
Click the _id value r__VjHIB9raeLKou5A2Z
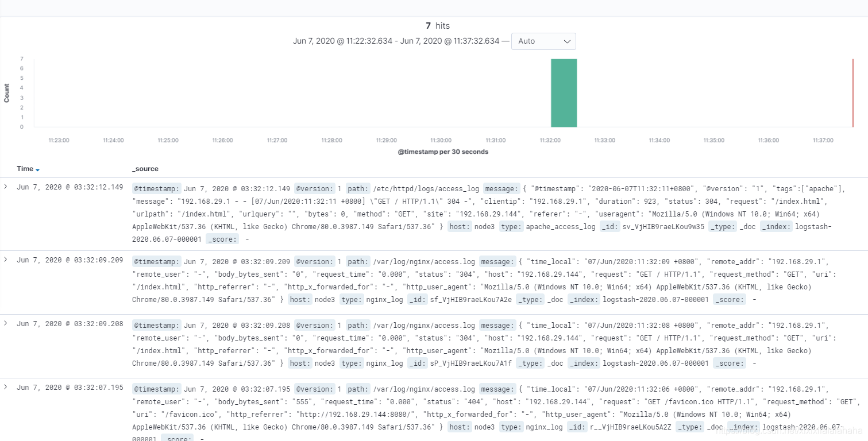630,427
